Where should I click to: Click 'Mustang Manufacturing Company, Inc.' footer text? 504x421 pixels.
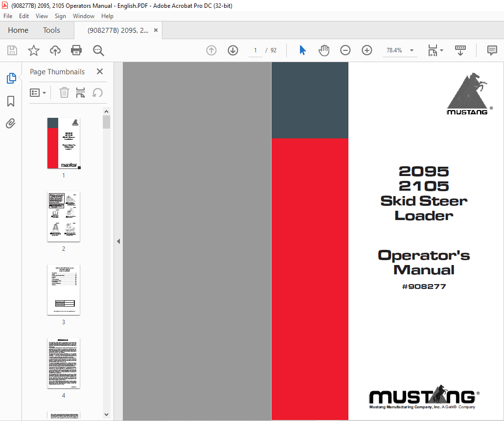tap(405, 407)
